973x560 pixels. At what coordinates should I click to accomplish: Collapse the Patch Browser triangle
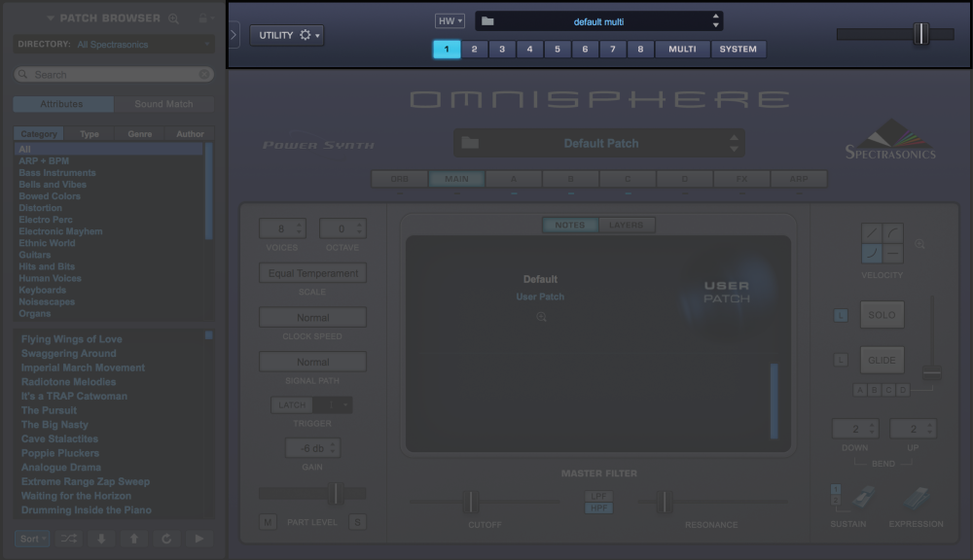[x=51, y=18]
